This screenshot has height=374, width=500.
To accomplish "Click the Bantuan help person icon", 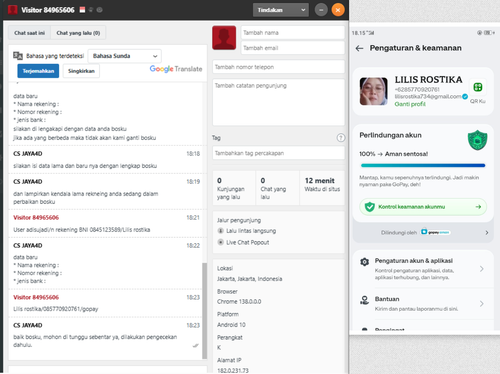I will click(x=365, y=300).
